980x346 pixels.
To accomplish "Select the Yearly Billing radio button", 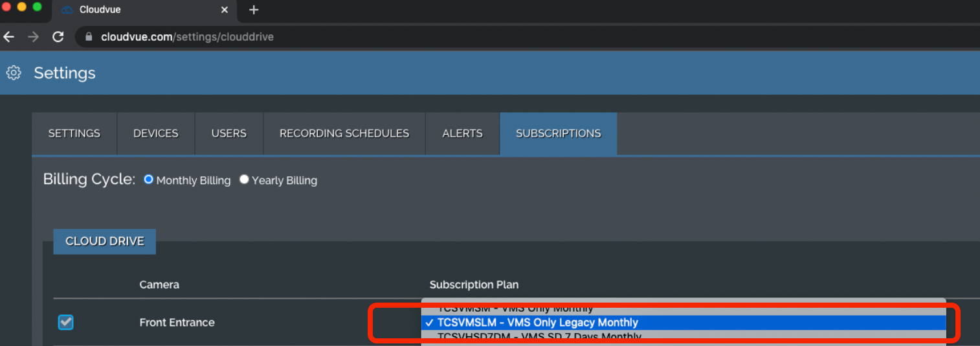I will coord(244,179).
